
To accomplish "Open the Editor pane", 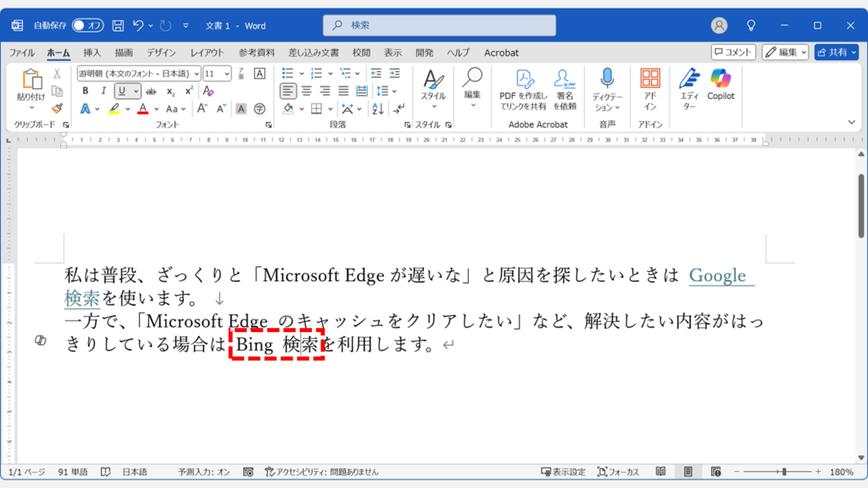I will click(x=689, y=90).
